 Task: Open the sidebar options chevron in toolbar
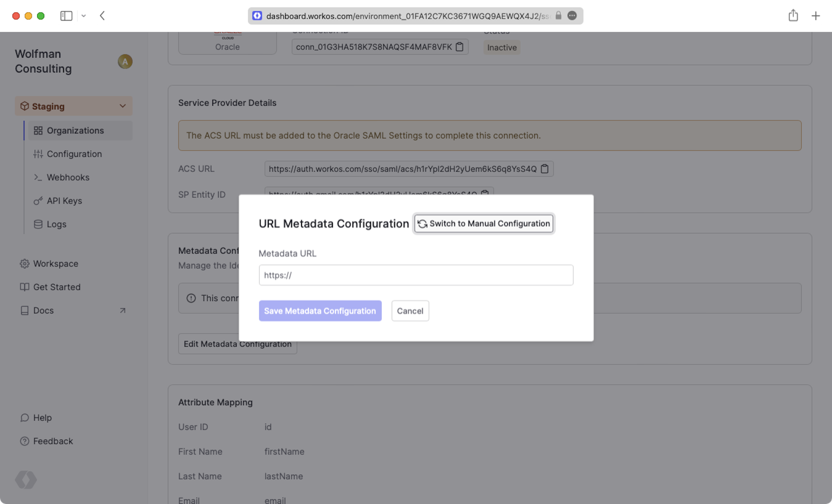[84, 16]
